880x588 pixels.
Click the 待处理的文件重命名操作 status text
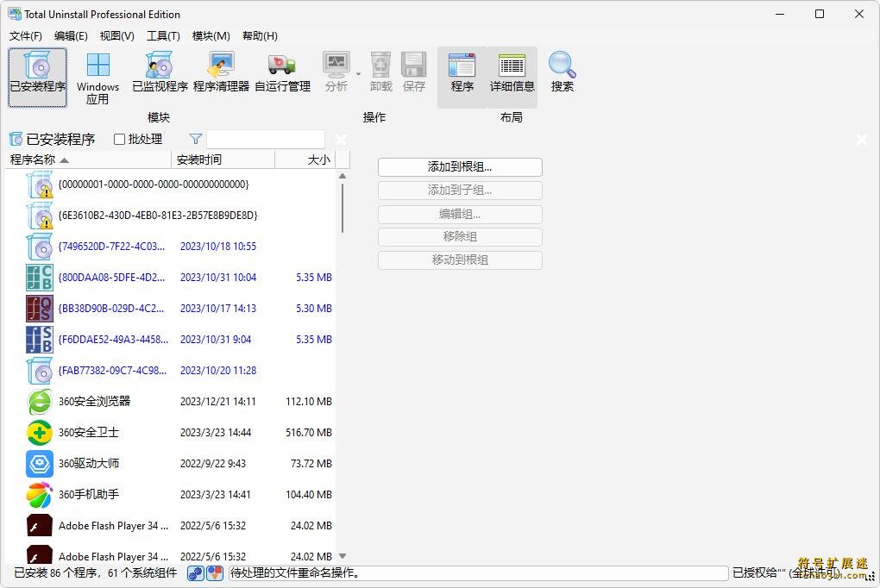(295, 572)
